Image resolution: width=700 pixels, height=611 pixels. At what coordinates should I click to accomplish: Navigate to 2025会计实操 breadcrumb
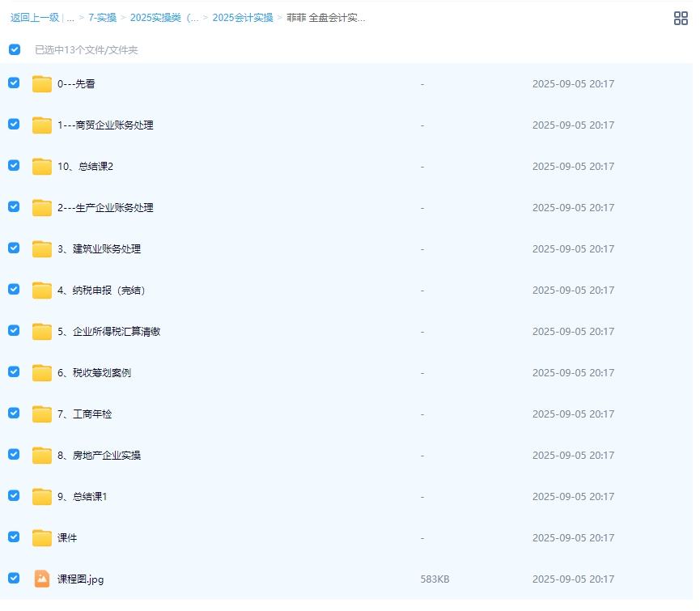[x=243, y=18]
